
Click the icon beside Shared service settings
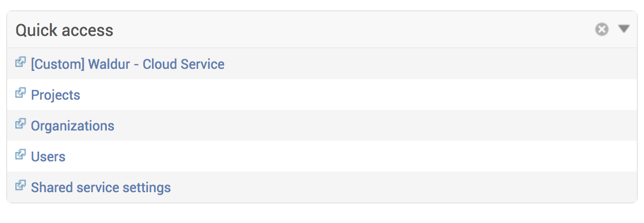pos(20,186)
